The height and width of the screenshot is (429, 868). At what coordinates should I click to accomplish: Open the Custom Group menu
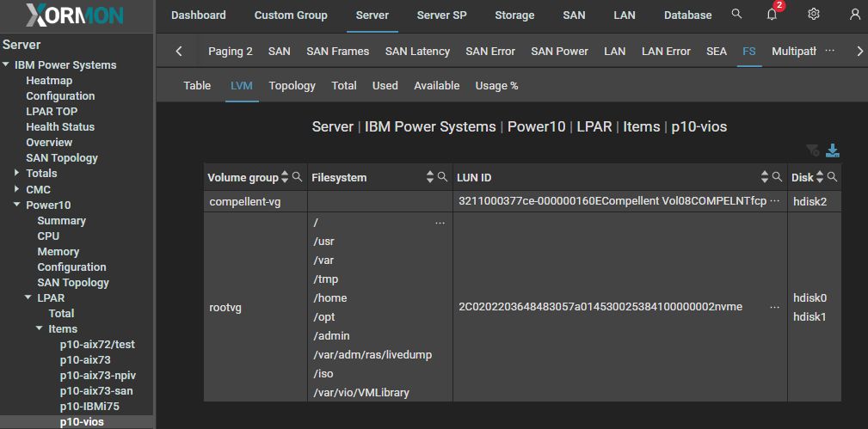[291, 15]
